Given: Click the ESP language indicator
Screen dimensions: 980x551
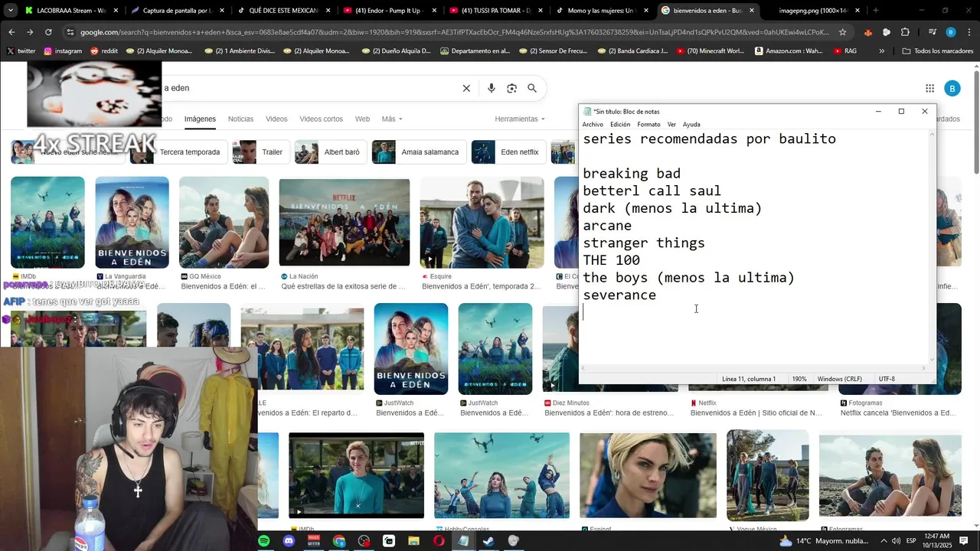Looking at the screenshot, I should (x=911, y=541).
